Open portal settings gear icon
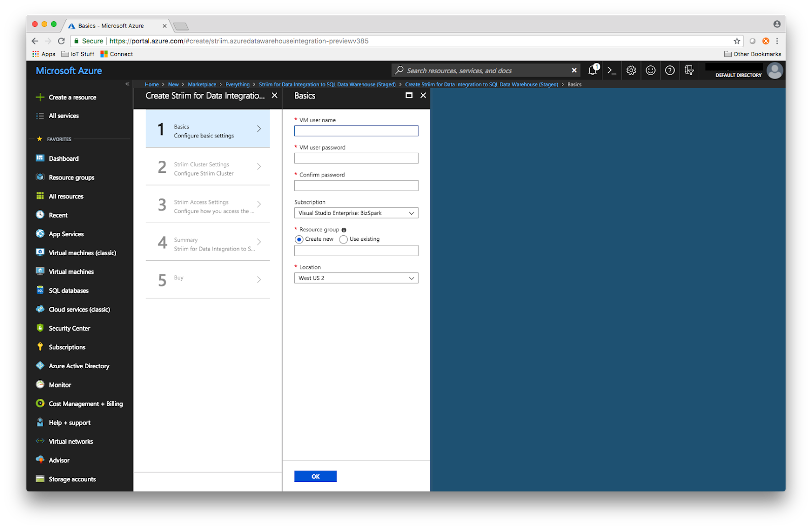Image resolution: width=812 pixels, height=529 pixels. pos(631,70)
